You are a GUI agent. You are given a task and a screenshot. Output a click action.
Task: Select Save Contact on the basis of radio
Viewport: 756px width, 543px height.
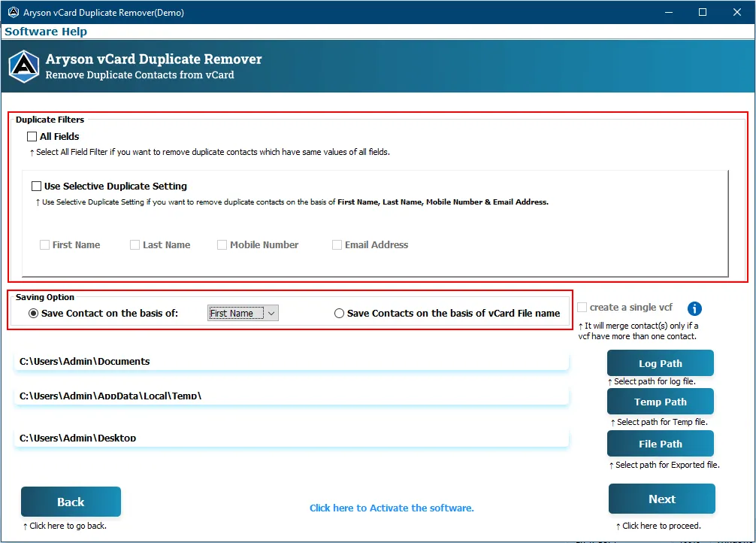click(33, 314)
